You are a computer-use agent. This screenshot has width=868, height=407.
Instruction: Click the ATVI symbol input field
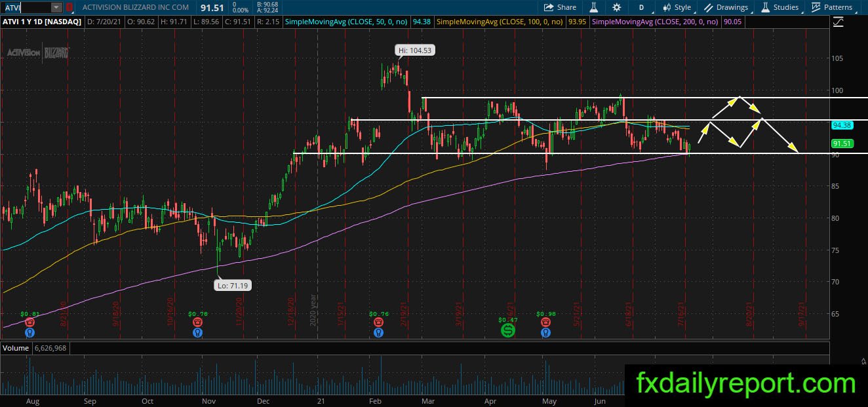26,7
